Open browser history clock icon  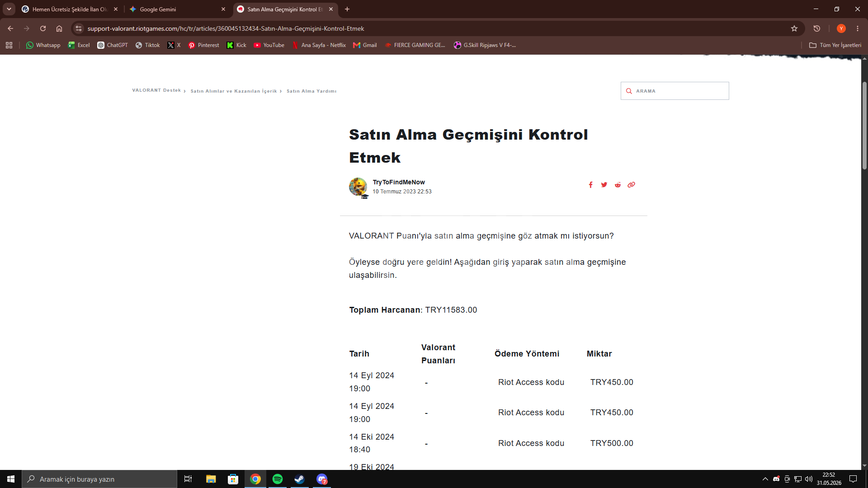[817, 28]
